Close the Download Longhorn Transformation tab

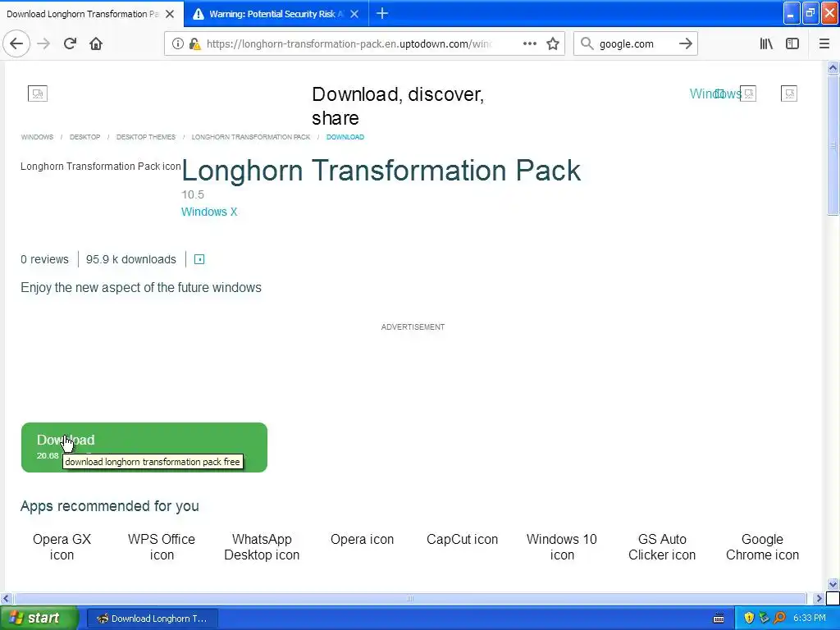(170, 14)
